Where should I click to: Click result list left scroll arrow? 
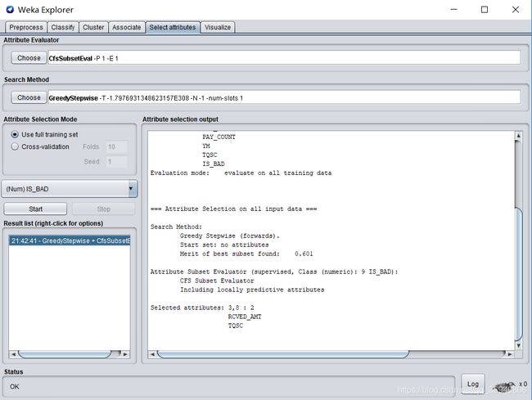click(13, 354)
